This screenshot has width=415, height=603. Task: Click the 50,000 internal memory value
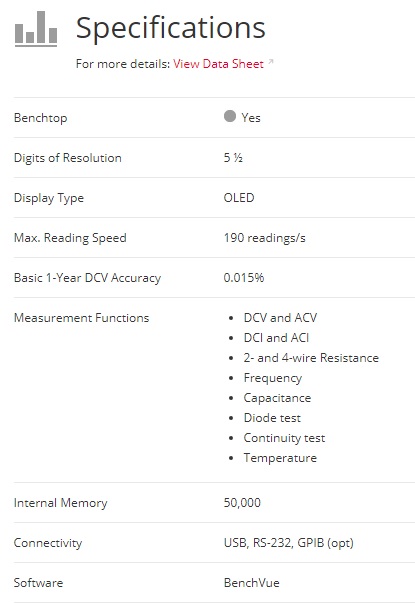(242, 503)
